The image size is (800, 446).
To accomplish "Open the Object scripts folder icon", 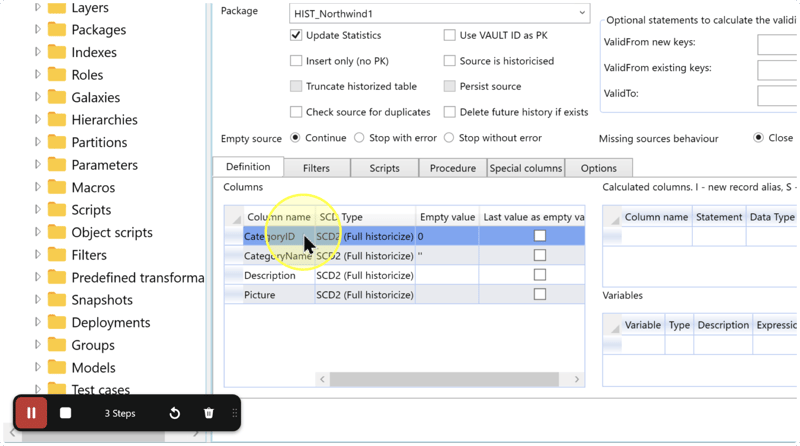I will coord(57,232).
